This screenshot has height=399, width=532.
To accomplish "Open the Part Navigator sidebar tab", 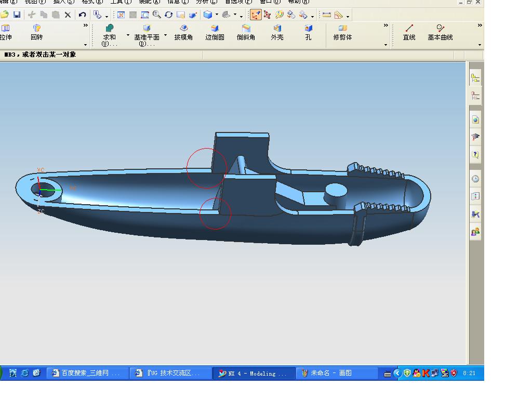I will point(475,96).
